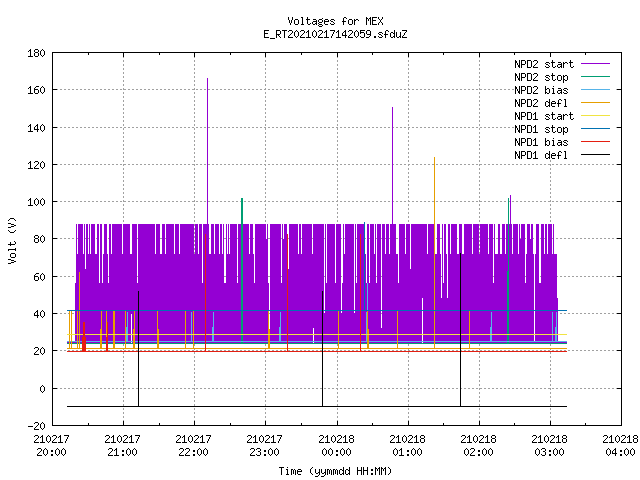Screen dimensions: 640x480
Task: Click the 210217 23:00 time tick label
Action: [264, 446]
